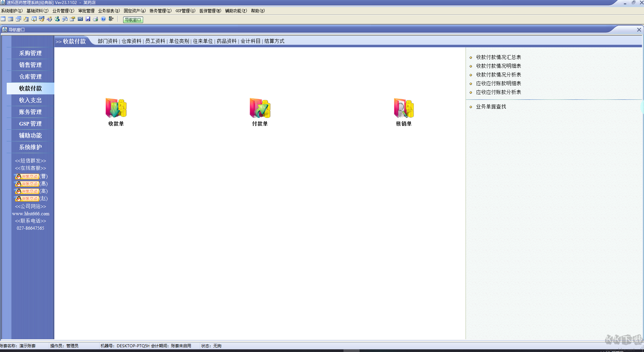Viewport: 644px width, 352px height.
Task: Click 业务单据查找 link
Action: [491, 107]
